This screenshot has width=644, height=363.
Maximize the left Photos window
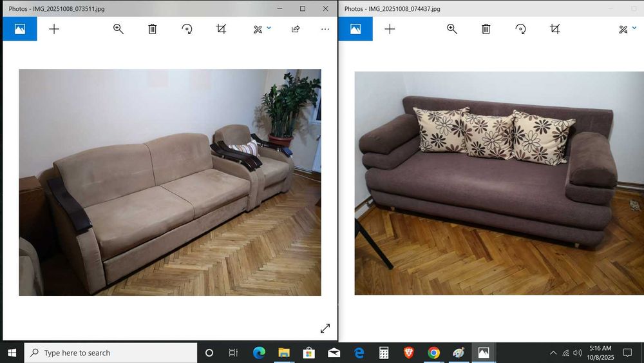coord(303,8)
